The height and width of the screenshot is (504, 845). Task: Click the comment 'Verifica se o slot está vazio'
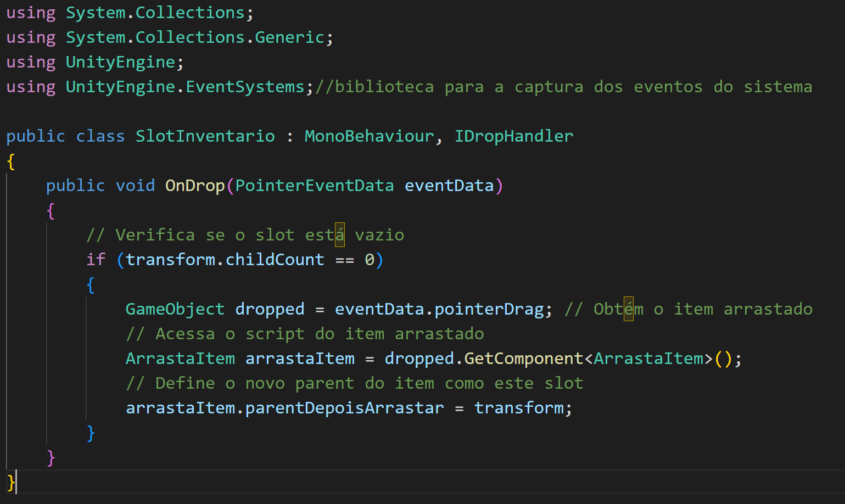click(x=245, y=235)
